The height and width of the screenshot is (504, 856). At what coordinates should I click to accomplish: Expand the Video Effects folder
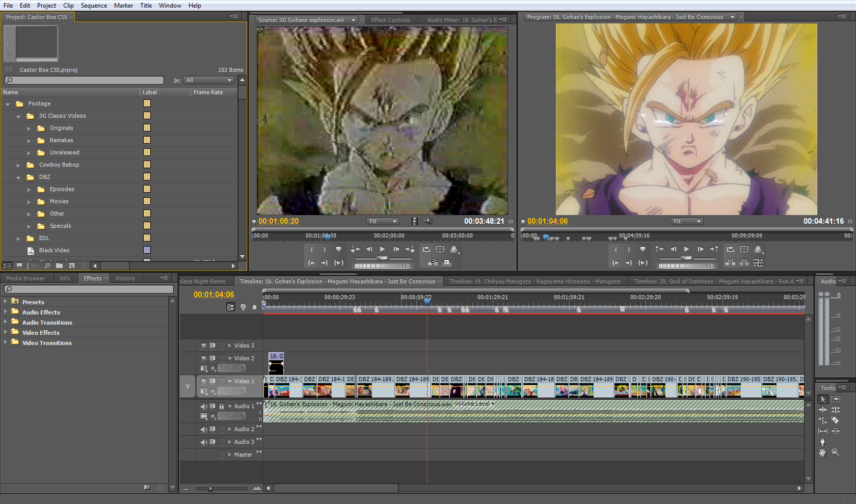pyautogui.click(x=6, y=332)
